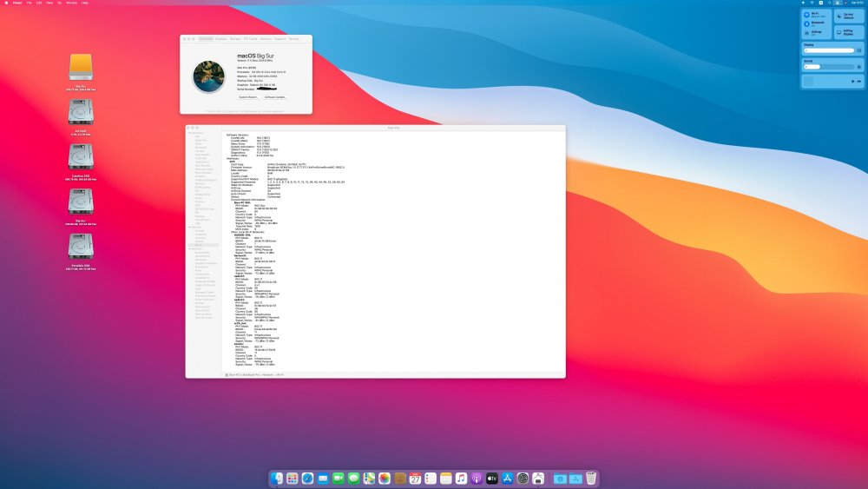Image resolution: width=868 pixels, height=489 pixels.
Task: Open the Trash in the Dock
Action: [x=591, y=478]
